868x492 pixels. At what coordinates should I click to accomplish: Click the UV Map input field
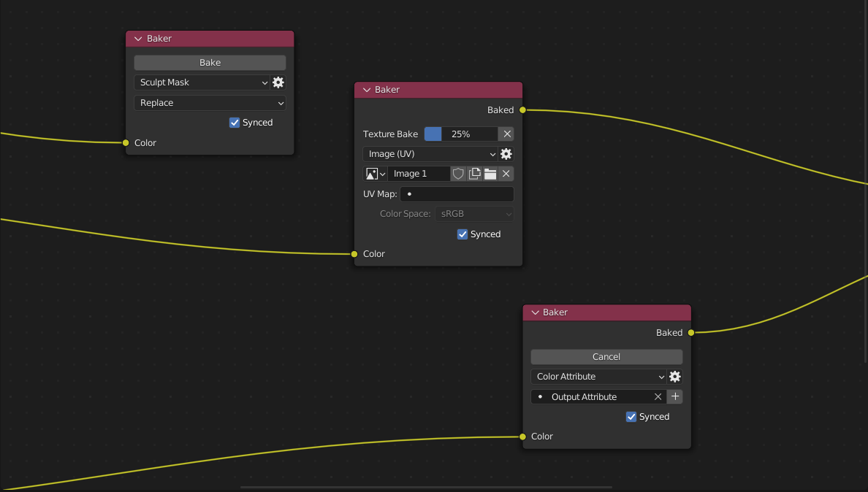click(x=457, y=193)
